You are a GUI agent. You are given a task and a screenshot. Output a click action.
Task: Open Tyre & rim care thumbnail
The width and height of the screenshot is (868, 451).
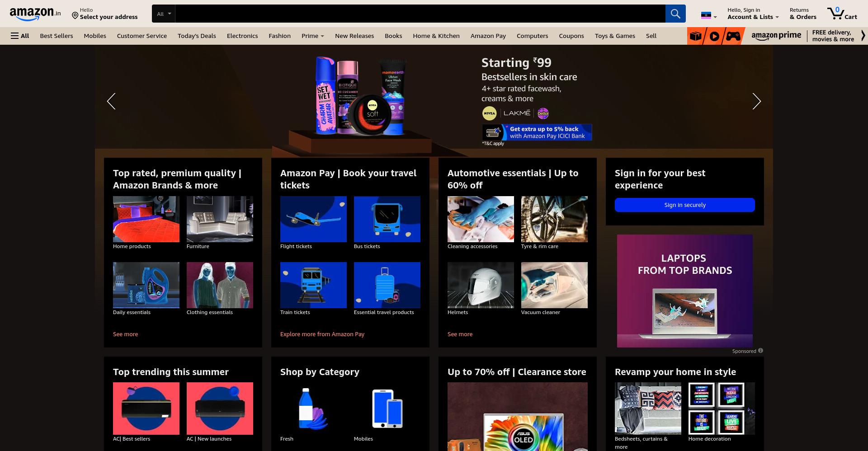pos(554,219)
